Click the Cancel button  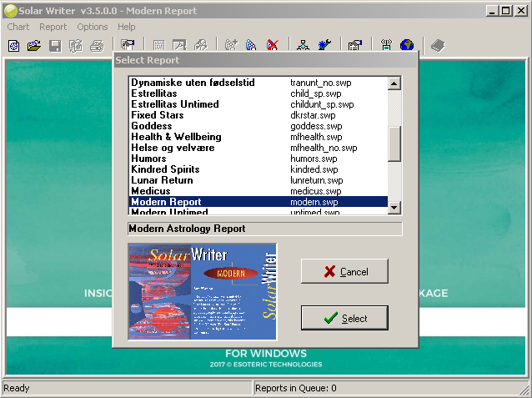click(x=344, y=271)
